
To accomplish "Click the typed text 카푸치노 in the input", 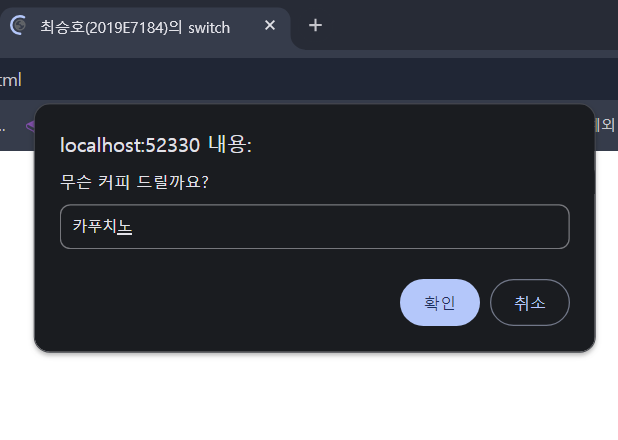I will click(102, 226).
